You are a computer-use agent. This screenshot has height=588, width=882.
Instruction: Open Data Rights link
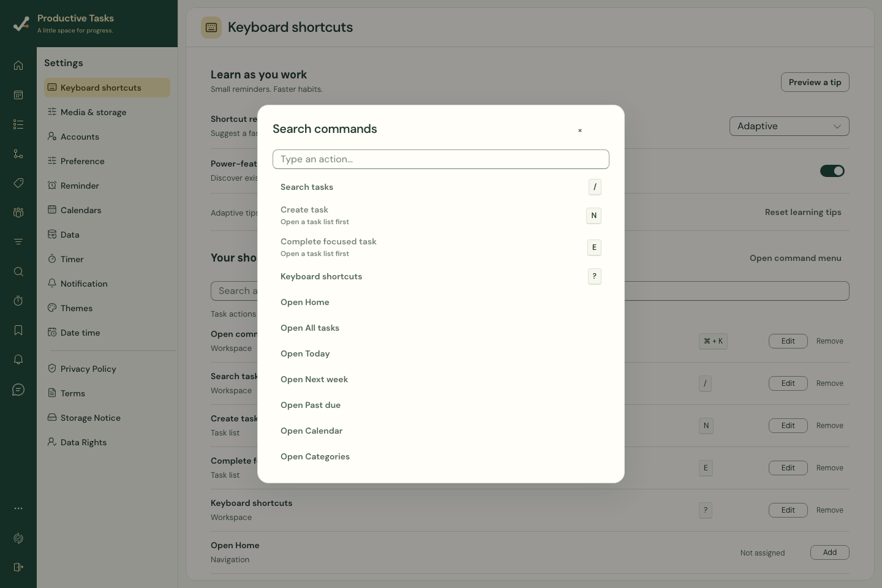(107, 442)
